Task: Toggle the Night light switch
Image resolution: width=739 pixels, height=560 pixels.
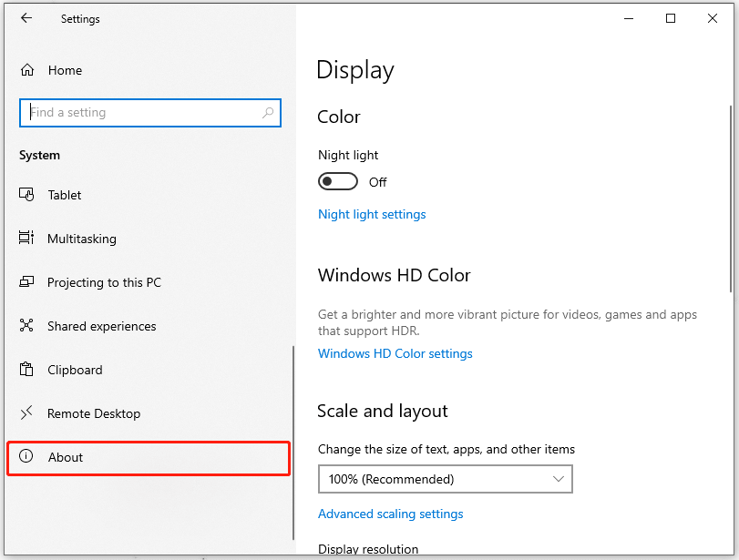Action: [338, 181]
